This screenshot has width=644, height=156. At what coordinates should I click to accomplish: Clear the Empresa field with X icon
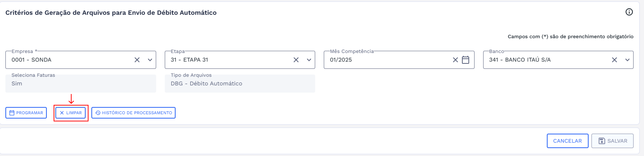point(137,60)
